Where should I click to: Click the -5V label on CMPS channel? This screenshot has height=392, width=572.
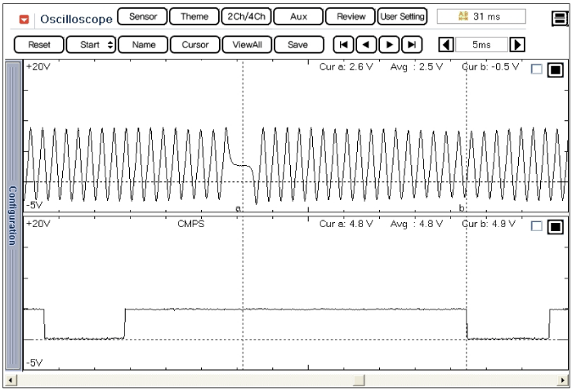point(34,363)
